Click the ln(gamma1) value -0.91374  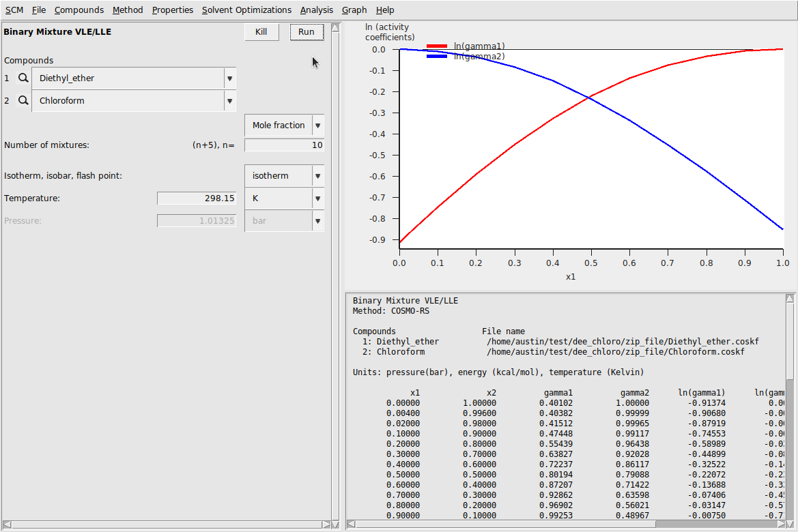pyautogui.click(x=707, y=403)
